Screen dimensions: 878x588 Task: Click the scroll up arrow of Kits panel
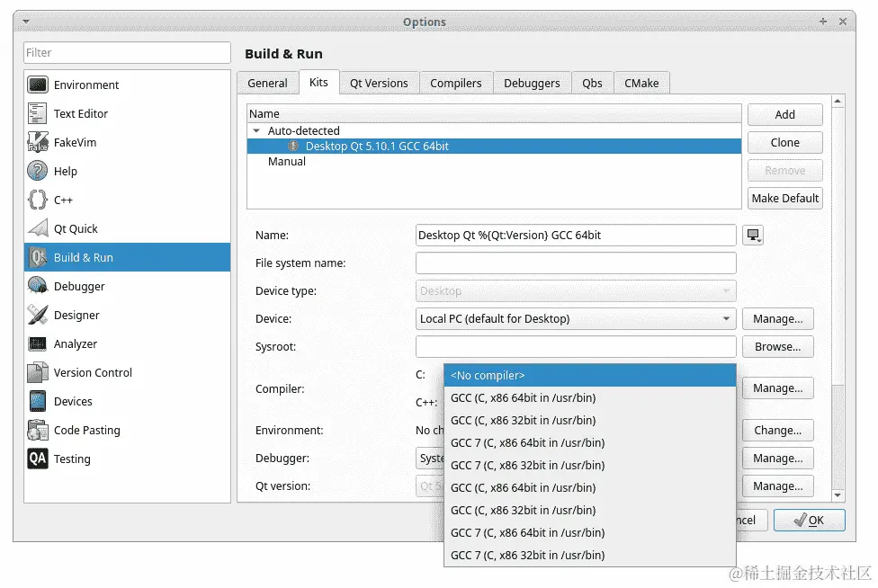coord(838,102)
